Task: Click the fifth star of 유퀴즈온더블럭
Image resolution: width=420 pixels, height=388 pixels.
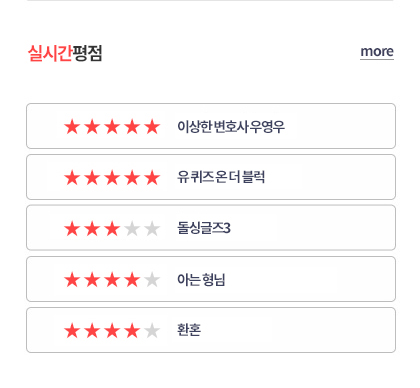Action: click(x=152, y=178)
